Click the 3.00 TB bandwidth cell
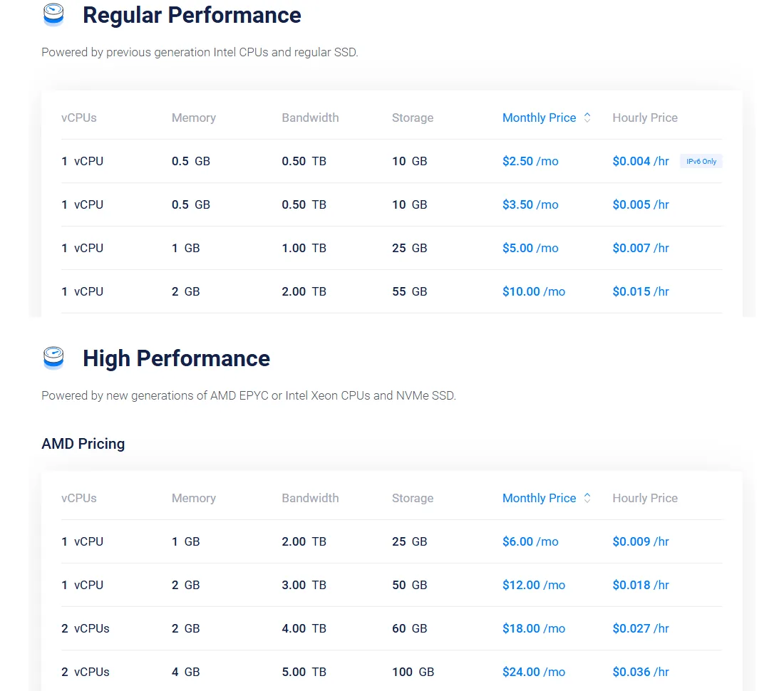 pos(304,585)
